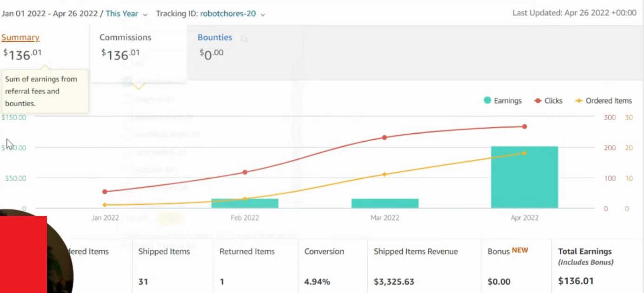644x293 pixels.
Task: Click the Bonus value $0.00
Action: (x=499, y=282)
